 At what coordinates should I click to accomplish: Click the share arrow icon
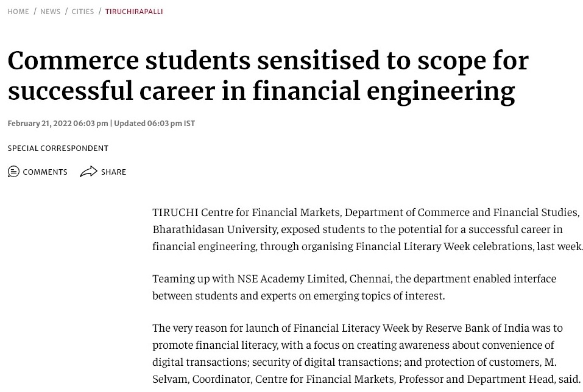pos(88,171)
